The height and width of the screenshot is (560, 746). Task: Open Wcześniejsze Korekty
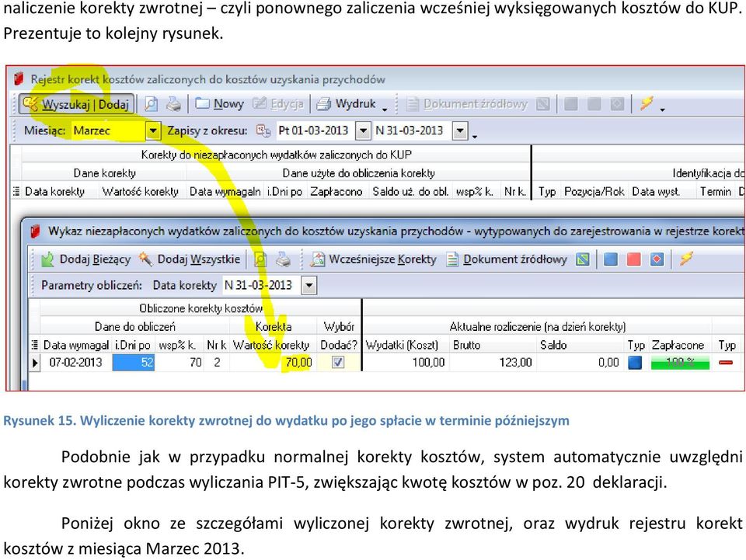click(x=374, y=259)
